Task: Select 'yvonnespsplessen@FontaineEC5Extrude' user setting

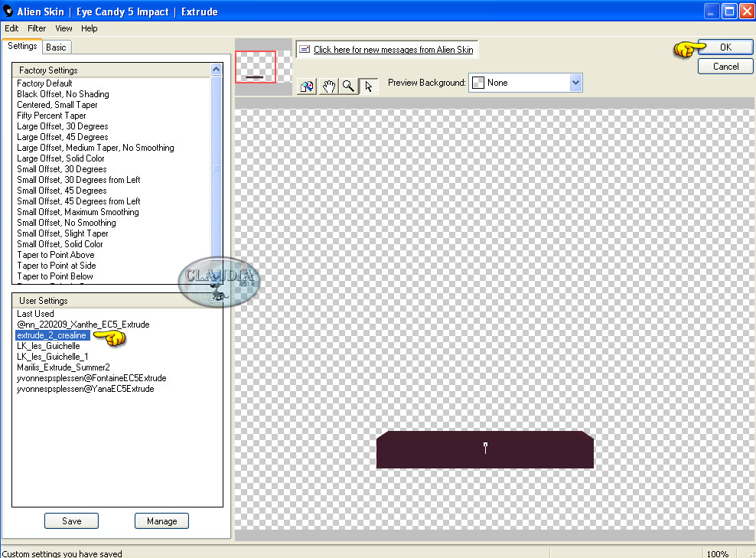Action: click(92, 378)
